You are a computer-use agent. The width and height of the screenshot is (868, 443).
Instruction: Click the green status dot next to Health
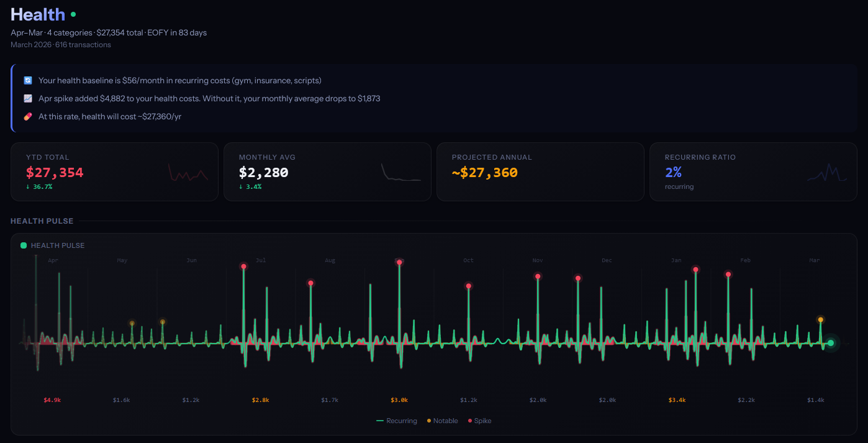tap(73, 14)
